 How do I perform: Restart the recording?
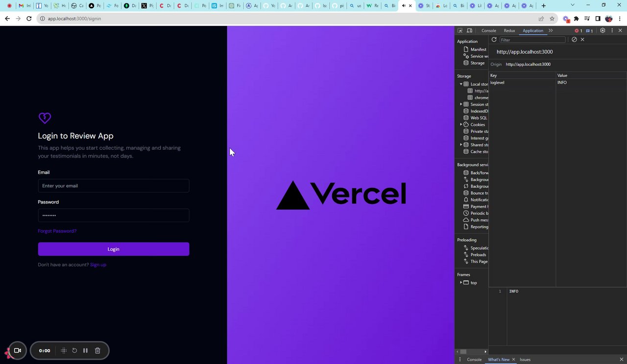[x=74, y=350]
